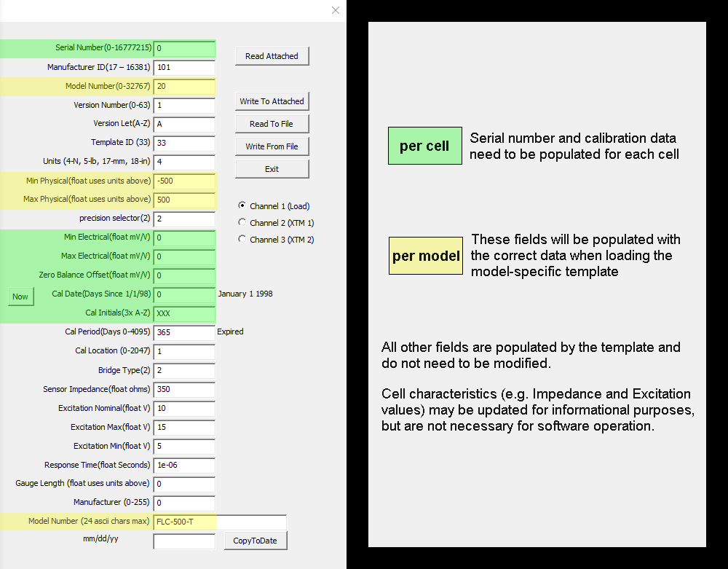Focus the Manufacturer ID field
The height and width of the screenshot is (569, 728).
[x=184, y=67]
